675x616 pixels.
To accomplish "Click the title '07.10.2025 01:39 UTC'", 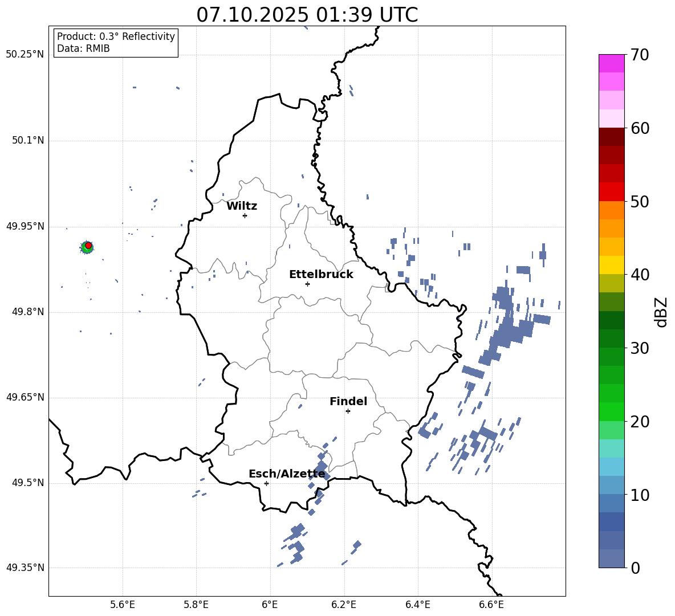I will click(307, 15).
